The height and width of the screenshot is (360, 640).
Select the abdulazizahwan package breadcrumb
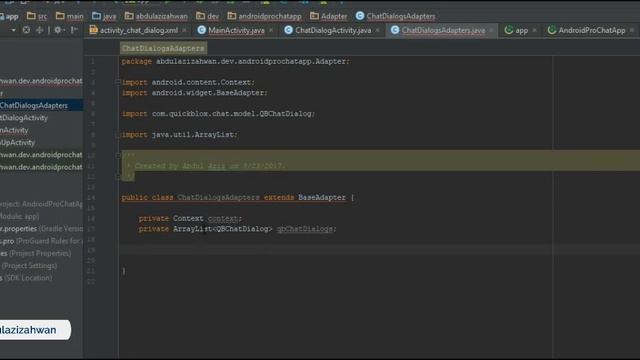point(156,16)
